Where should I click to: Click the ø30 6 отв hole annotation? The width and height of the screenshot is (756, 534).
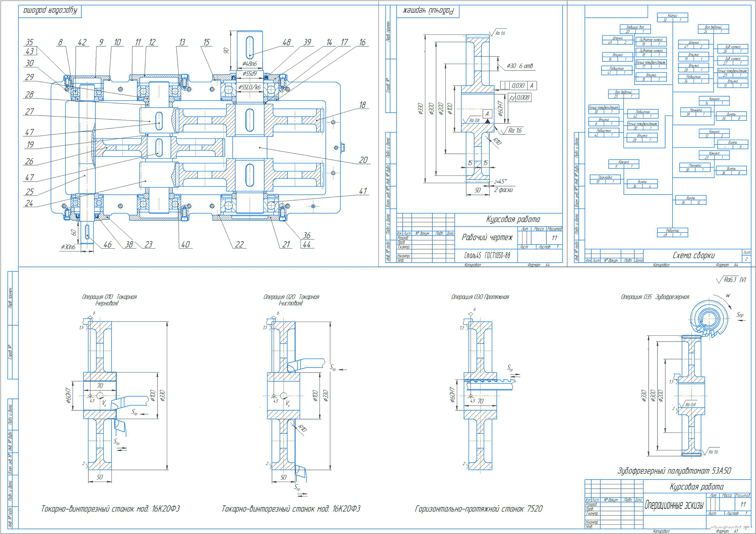click(520, 66)
